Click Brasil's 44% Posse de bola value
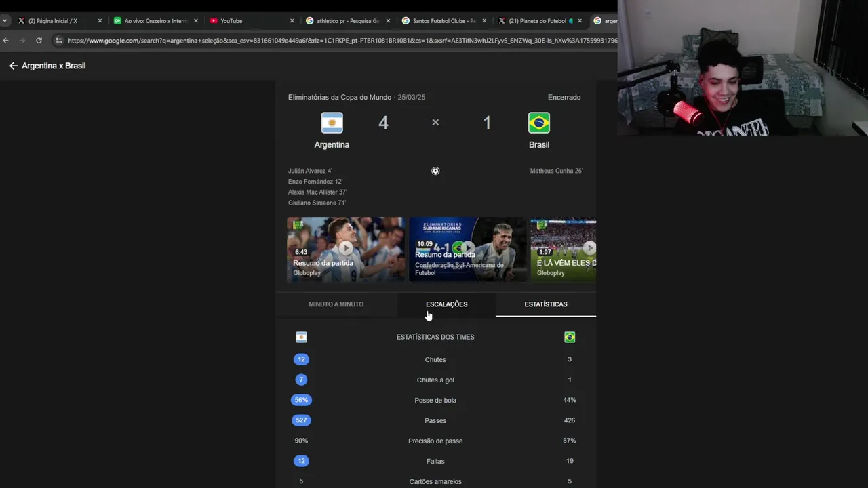 pyautogui.click(x=570, y=400)
